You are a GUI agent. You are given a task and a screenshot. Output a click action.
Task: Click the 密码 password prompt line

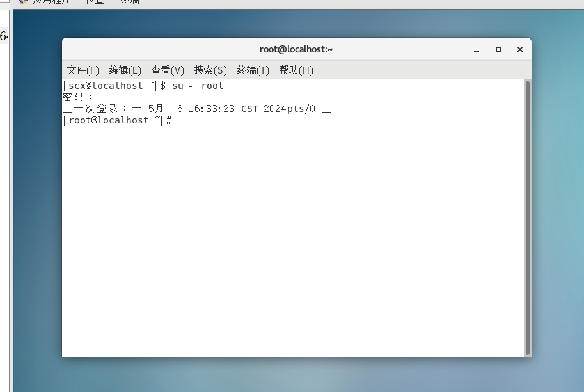click(77, 97)
